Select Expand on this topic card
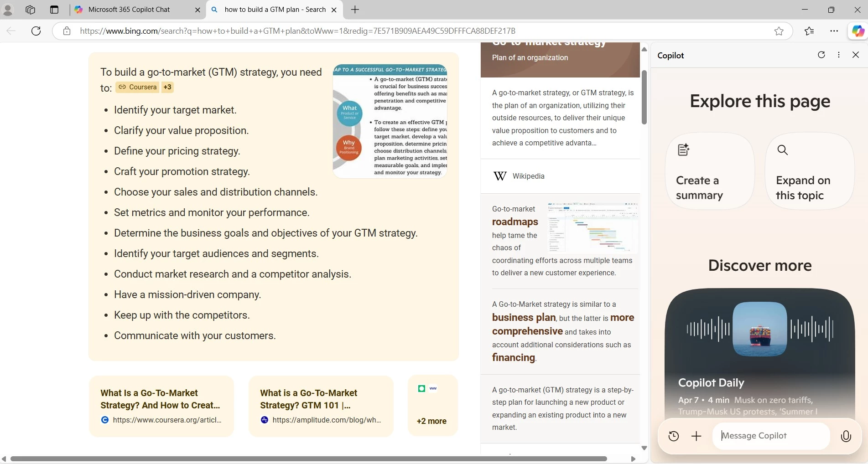The height and width of the screenshot is (464, 868). click(810, 171)
